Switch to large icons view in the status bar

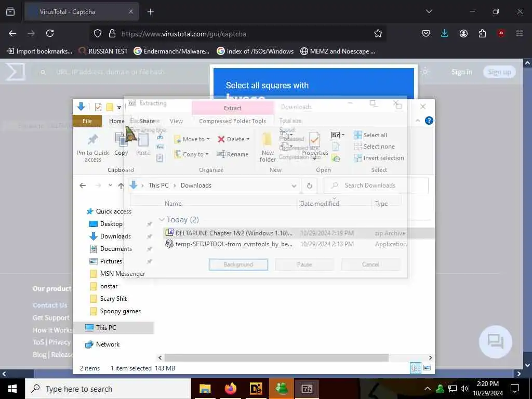tap(427, 368)
